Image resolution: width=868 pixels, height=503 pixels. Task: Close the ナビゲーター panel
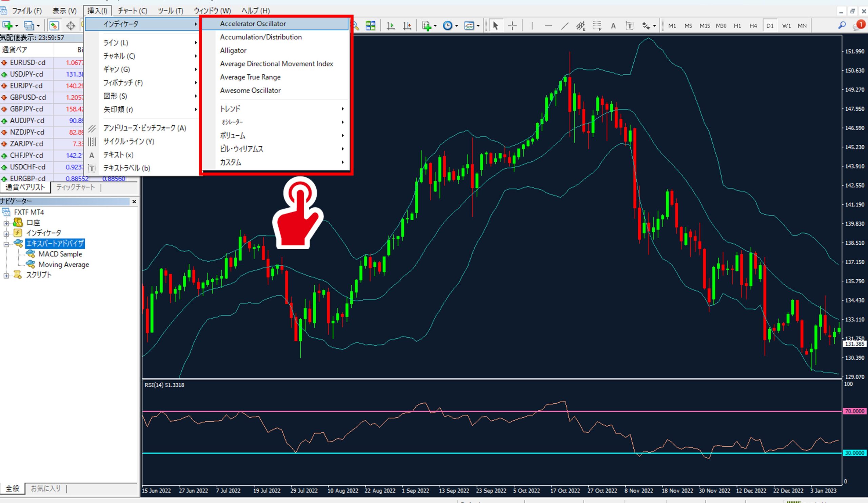click(134, 202)
